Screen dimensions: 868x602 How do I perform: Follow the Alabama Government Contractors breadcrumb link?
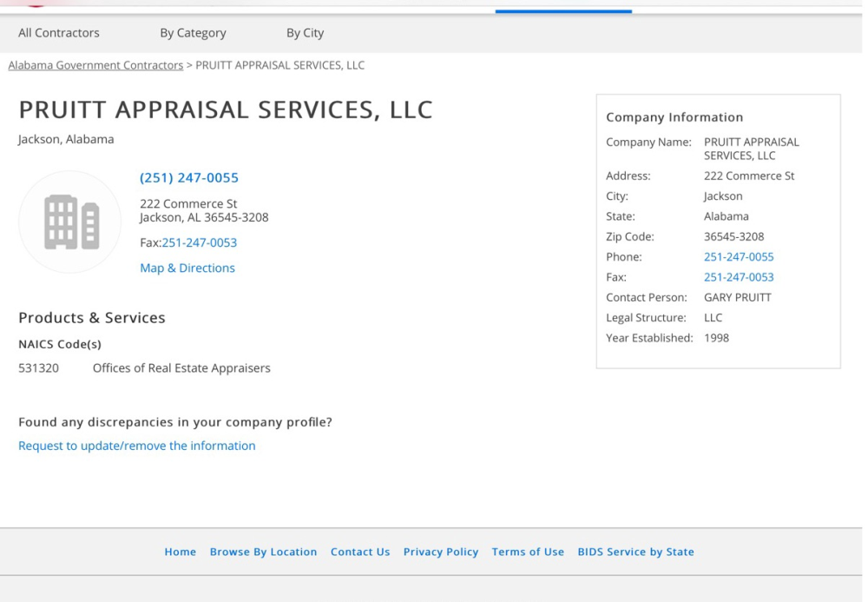pos(95,65)
